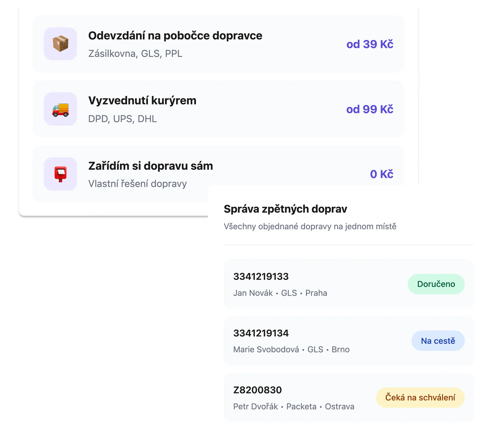The width and height of the screenshot is (498, 448).
Task: Click "Marie Svobodová • GLS • Brno" details
Action: [291, 349]
